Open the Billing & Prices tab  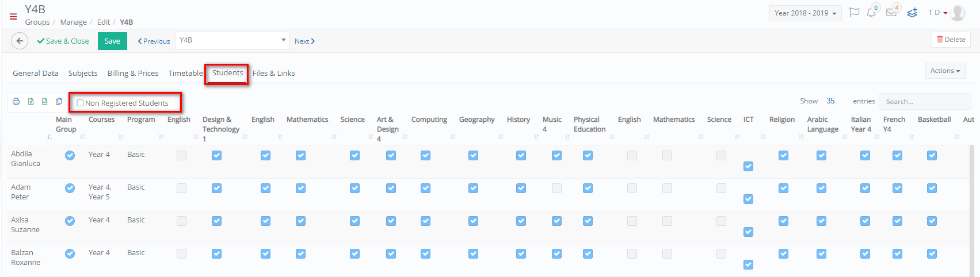point(133,74)
